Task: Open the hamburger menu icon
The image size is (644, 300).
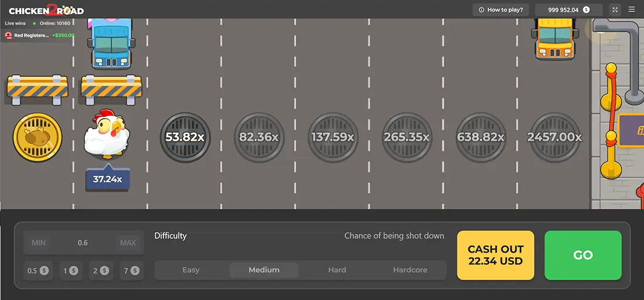Action: click(x=631, y=9)
